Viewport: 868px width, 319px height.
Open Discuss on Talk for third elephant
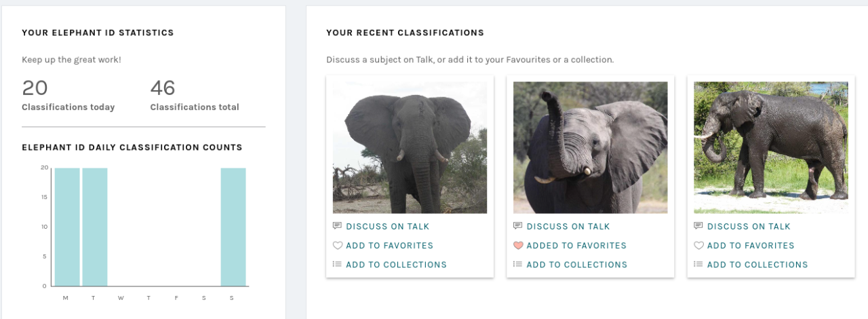point(749,227)
